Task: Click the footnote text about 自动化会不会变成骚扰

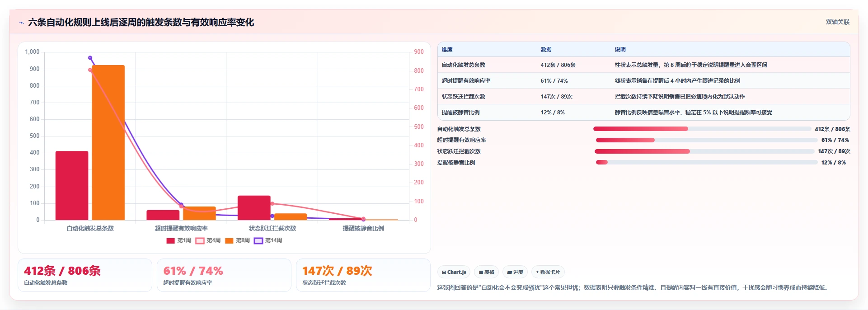Action: (x=633, y=287)
